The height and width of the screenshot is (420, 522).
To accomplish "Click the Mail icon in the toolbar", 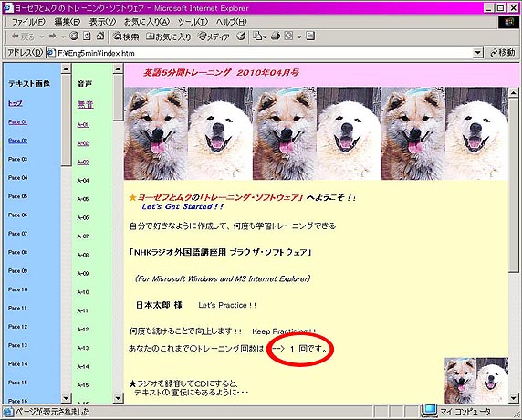I will (x=257, y=36).
